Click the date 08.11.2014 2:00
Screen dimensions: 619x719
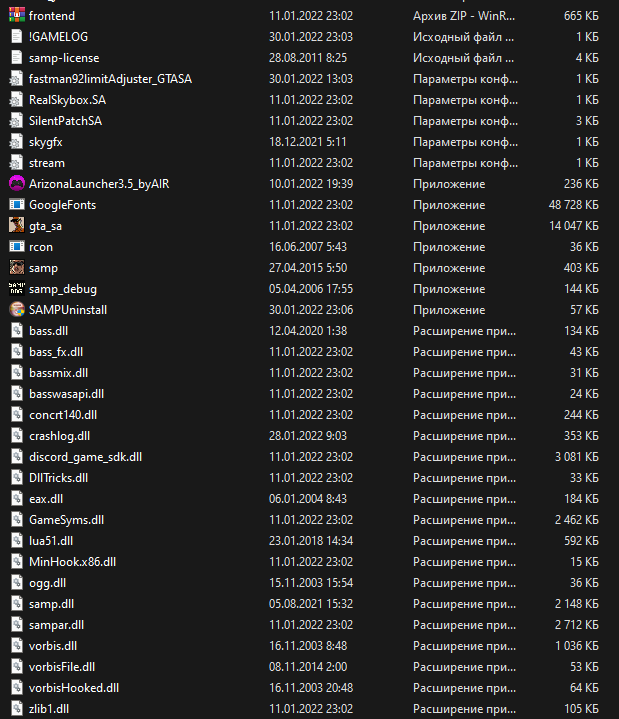[x=308, y=667]
